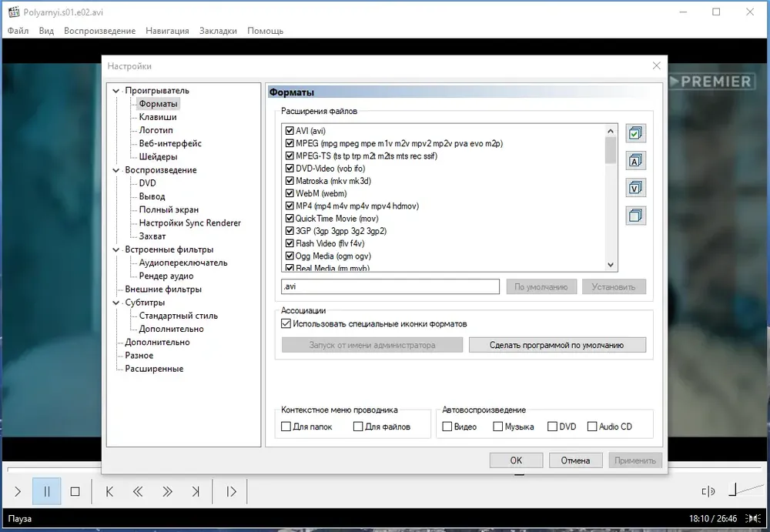The width and height of the screenshot is (770, 532).
Task: Jump to next file button
Action: pos(196,491)
